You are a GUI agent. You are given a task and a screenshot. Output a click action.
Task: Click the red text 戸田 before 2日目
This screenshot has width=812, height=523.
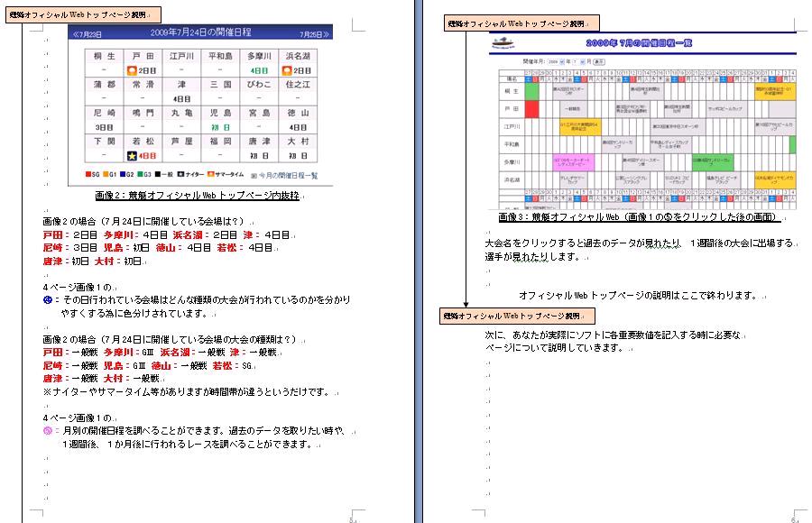pos(52,234)
